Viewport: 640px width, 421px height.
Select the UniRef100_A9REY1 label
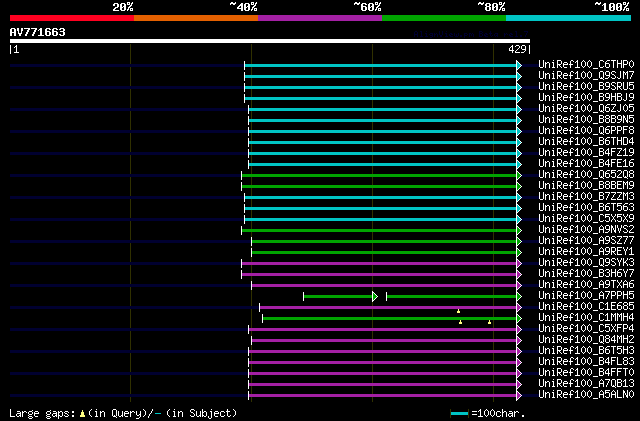[x=587, y=252]
